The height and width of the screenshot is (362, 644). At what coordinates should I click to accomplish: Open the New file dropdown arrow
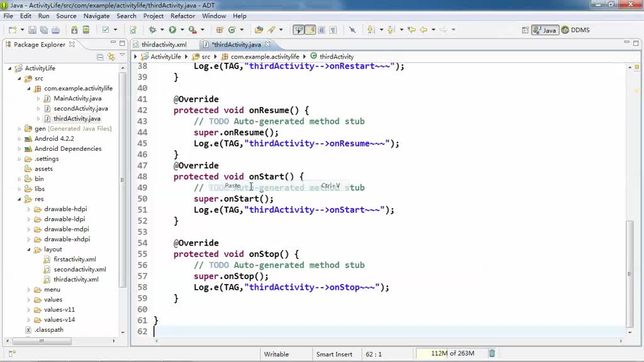click(22, 30)
